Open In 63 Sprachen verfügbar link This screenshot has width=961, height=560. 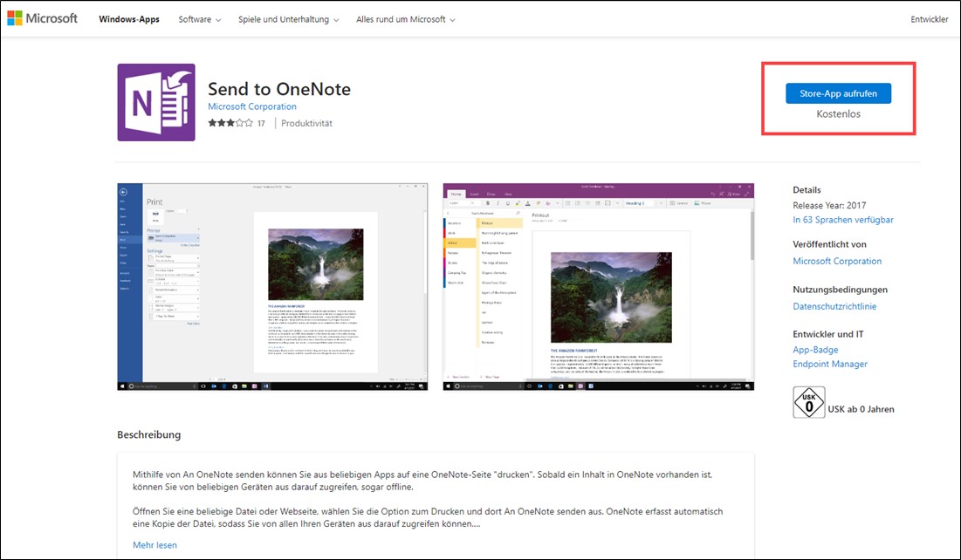coord(842,219)
